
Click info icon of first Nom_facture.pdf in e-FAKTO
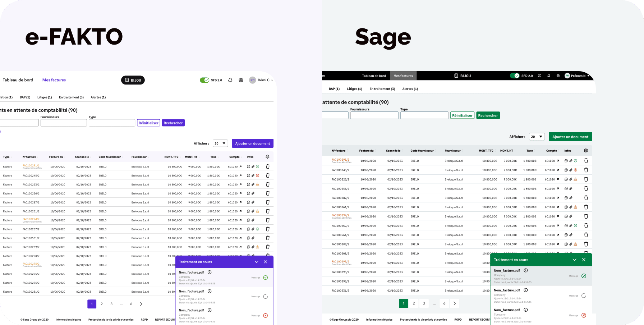(210, 272)
